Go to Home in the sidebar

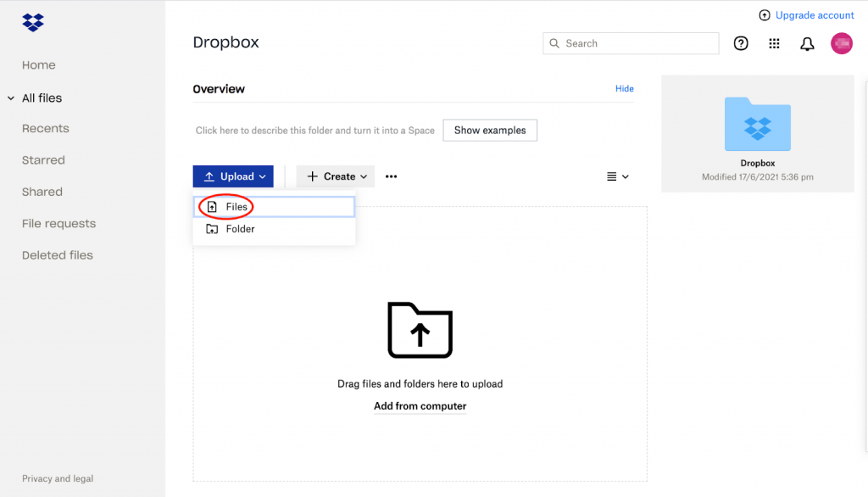[39, 64]
